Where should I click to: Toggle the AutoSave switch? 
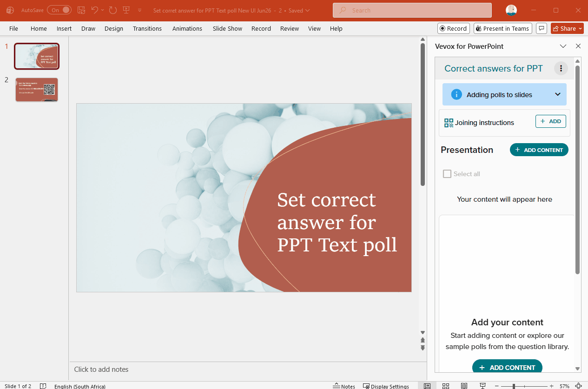(x=59, y=10)
